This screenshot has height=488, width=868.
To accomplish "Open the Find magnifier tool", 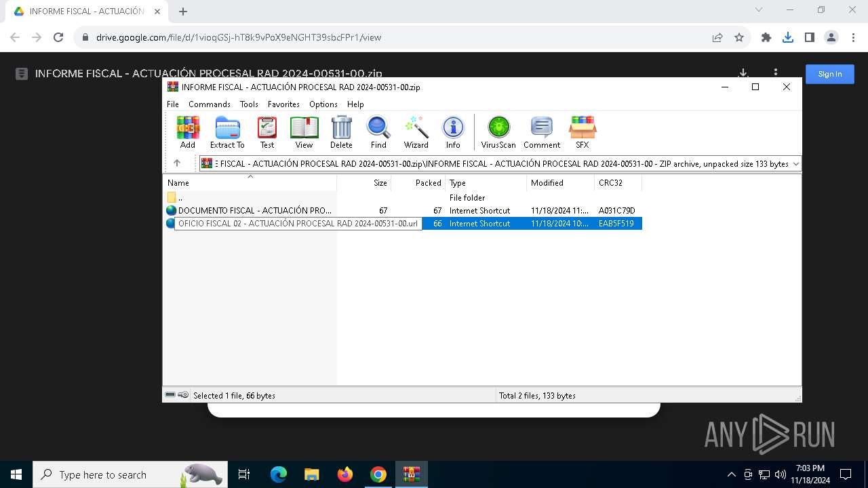I will tap(378, 132).
